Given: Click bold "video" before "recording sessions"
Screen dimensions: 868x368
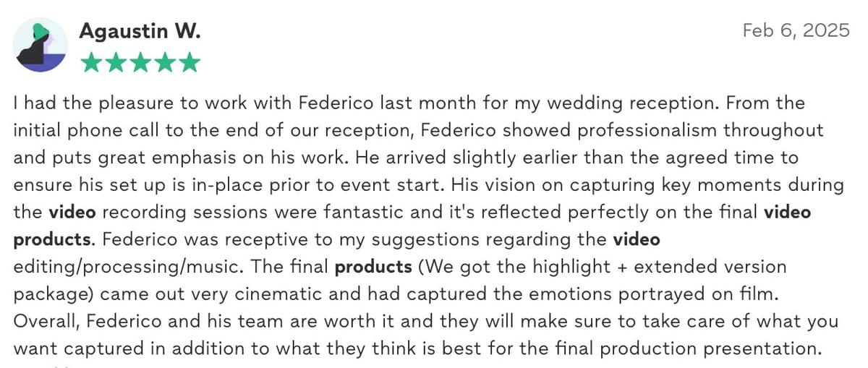Looking at the screenshot, I should click(x=75, y=212).
